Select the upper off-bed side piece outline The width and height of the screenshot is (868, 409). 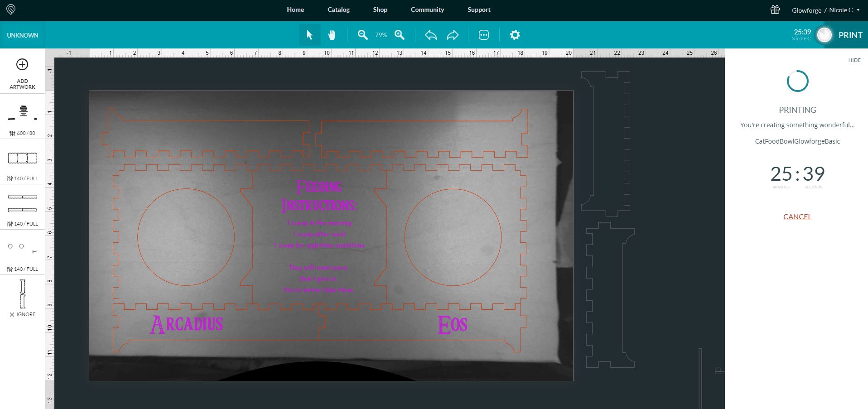coord(606,144)
